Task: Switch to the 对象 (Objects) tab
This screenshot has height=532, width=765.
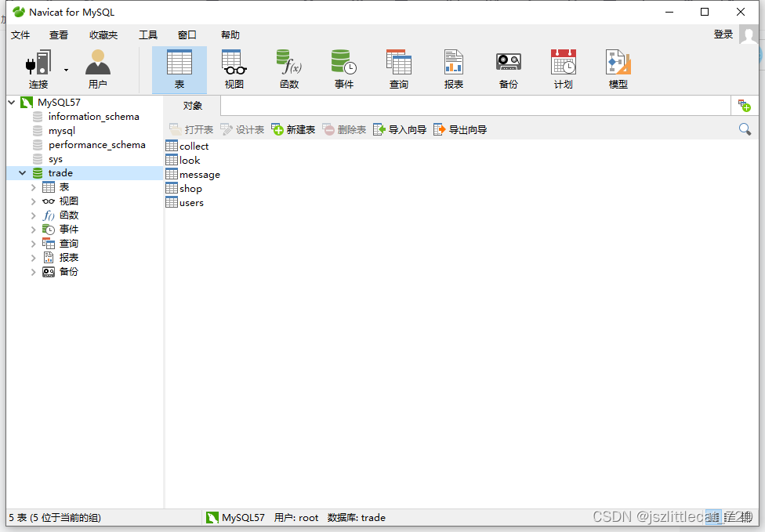Action: 194,104
